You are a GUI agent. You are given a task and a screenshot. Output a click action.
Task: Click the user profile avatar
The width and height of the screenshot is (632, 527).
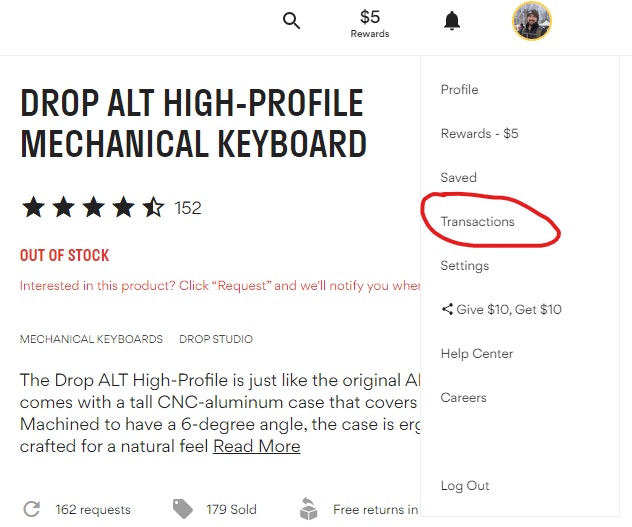click(x=532, y=21)
